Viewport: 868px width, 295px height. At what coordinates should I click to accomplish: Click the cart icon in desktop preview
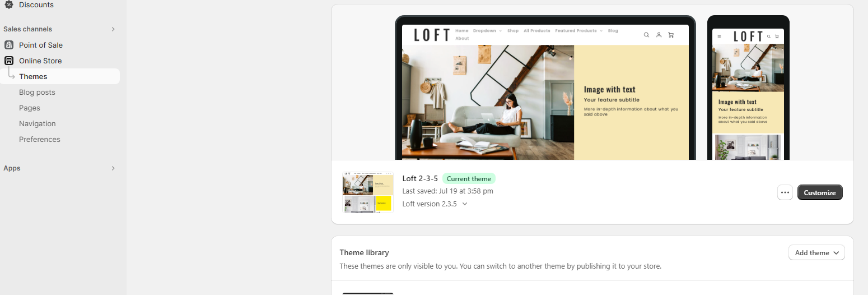point(671,35)
